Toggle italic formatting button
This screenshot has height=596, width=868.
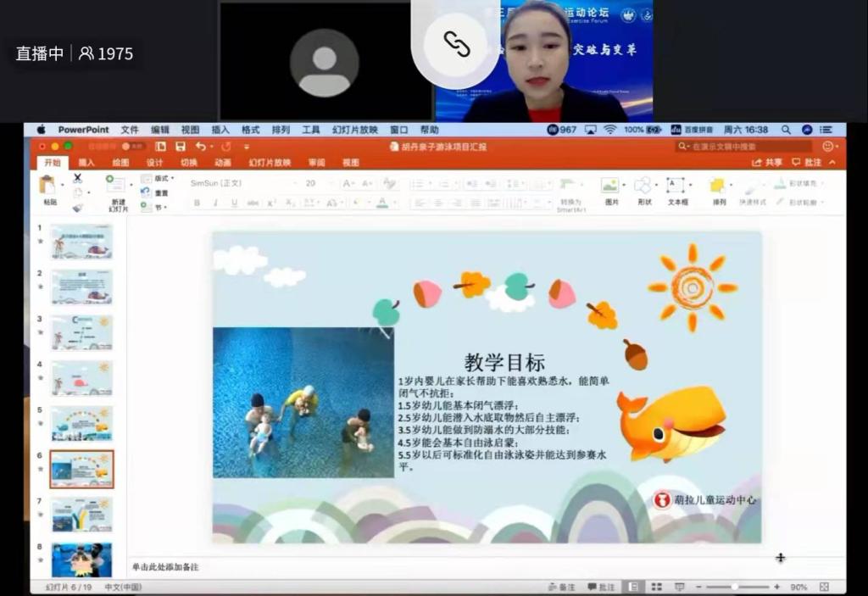click(215, 203)
